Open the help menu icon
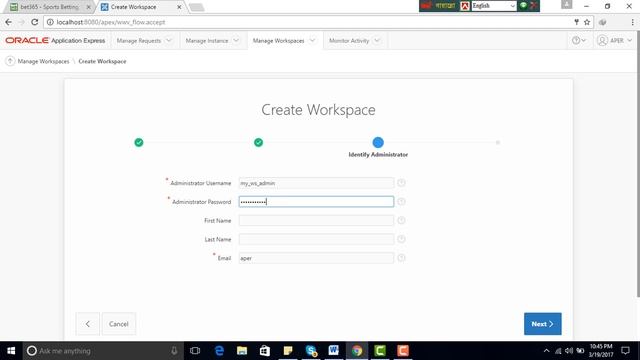This screenshot has height=360, width=640. click(579, 40)
